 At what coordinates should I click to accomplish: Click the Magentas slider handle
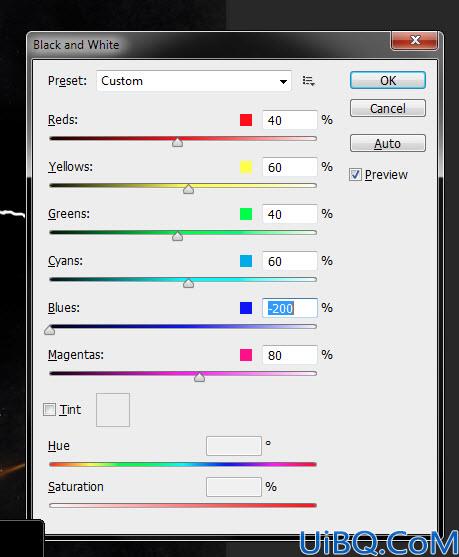point(199,377)
